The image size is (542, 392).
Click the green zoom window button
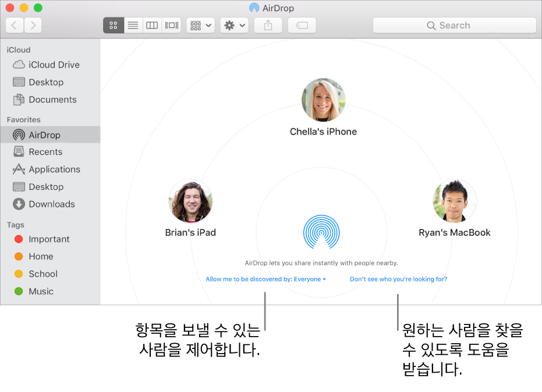38,8
